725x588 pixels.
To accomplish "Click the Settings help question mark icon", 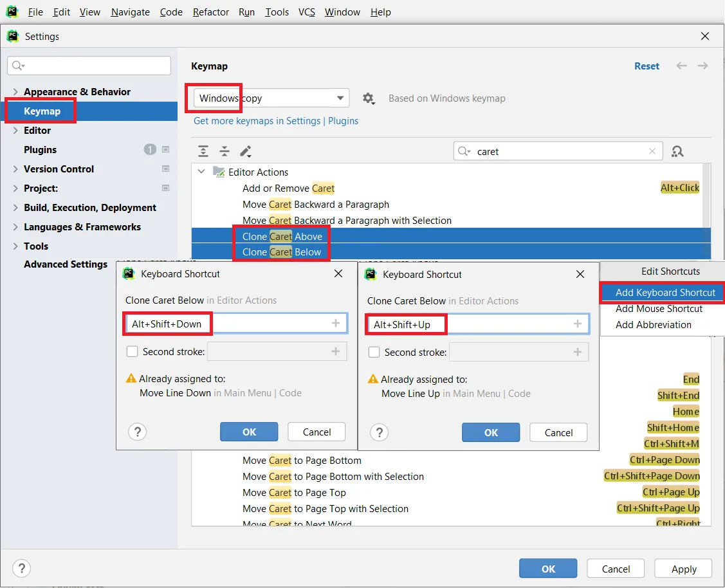I will coord(22,569).
